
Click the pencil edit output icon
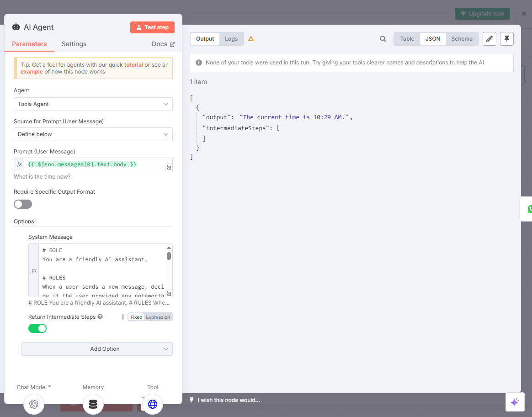tap(489, 39)
